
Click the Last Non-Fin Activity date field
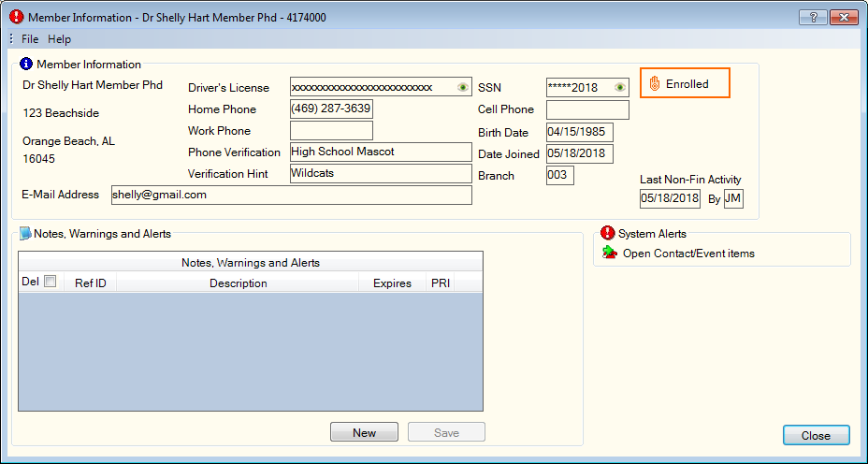671,198
